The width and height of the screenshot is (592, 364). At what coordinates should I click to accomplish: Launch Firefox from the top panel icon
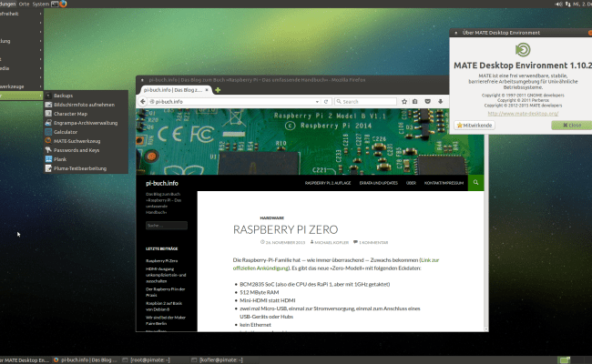coord(63,4)
